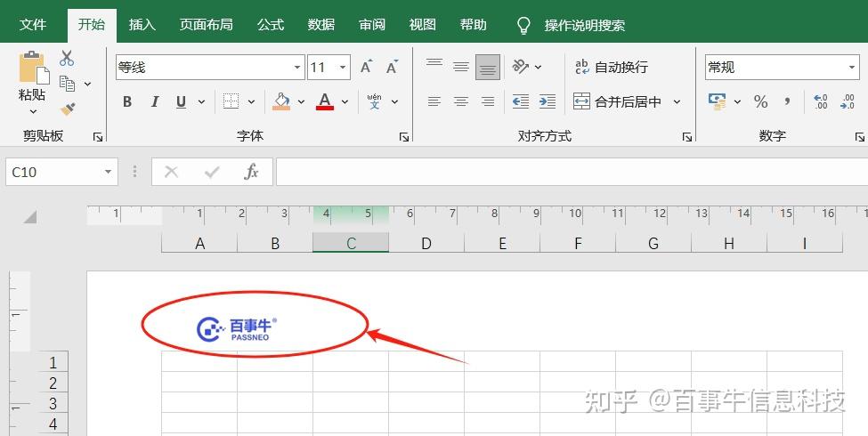The height and width of the screenshot is (436, 868).
Task: Click 合并后居中 merge and center
Action: [617, 101]
